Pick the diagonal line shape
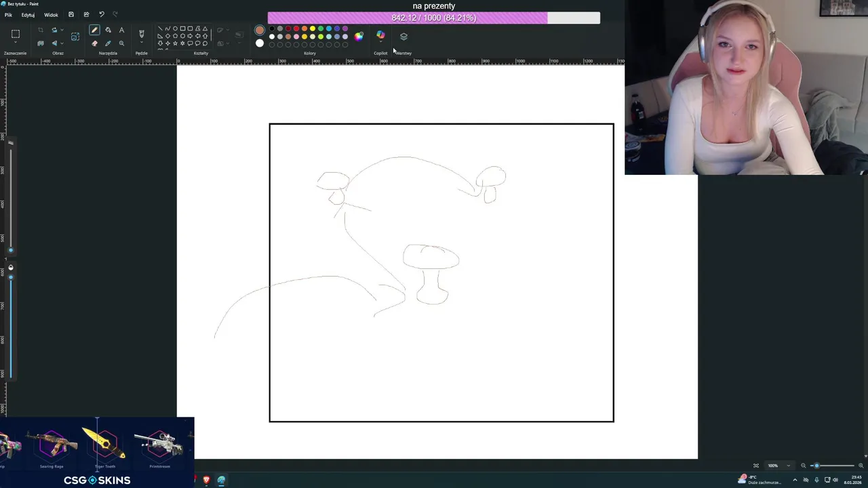 tap(160, 28)
